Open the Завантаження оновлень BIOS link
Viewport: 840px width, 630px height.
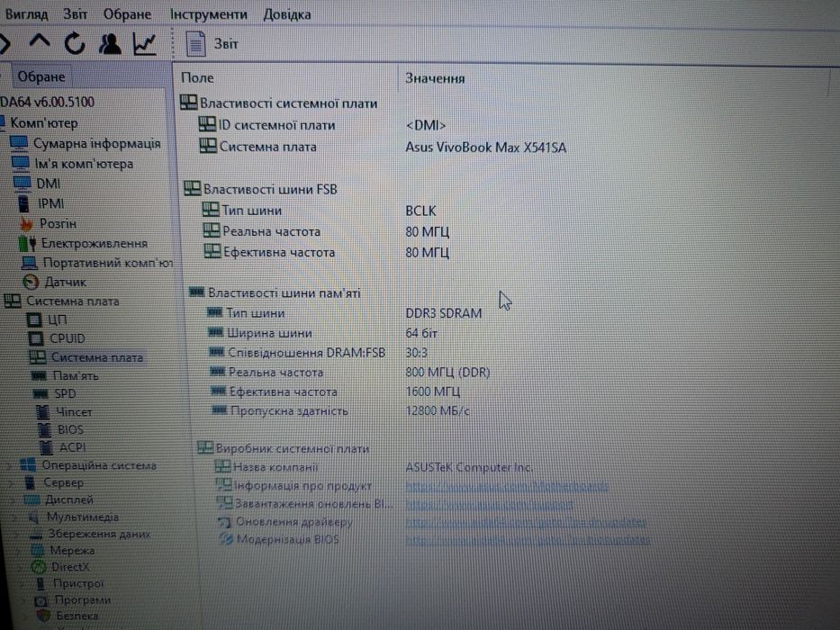coord(489,504)
